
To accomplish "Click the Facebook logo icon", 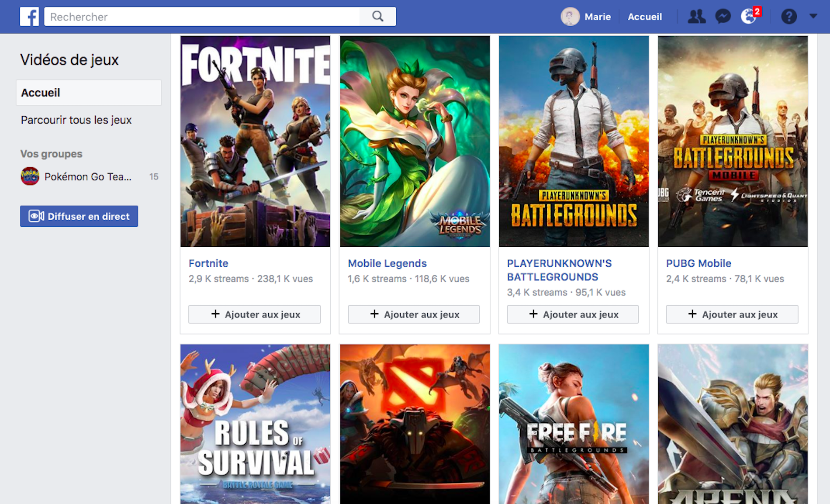I will tap(29, 17).
